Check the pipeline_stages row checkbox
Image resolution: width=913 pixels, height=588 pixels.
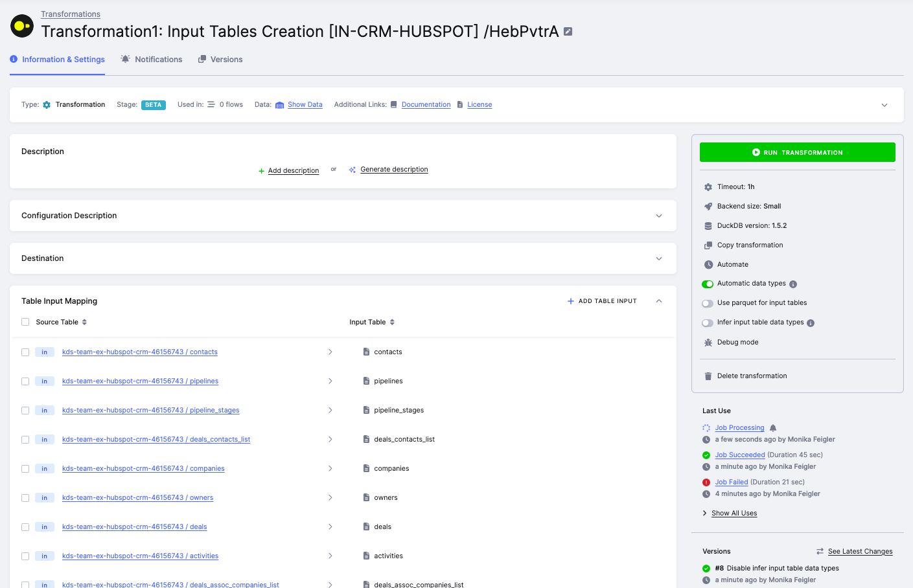pos(25,411)
